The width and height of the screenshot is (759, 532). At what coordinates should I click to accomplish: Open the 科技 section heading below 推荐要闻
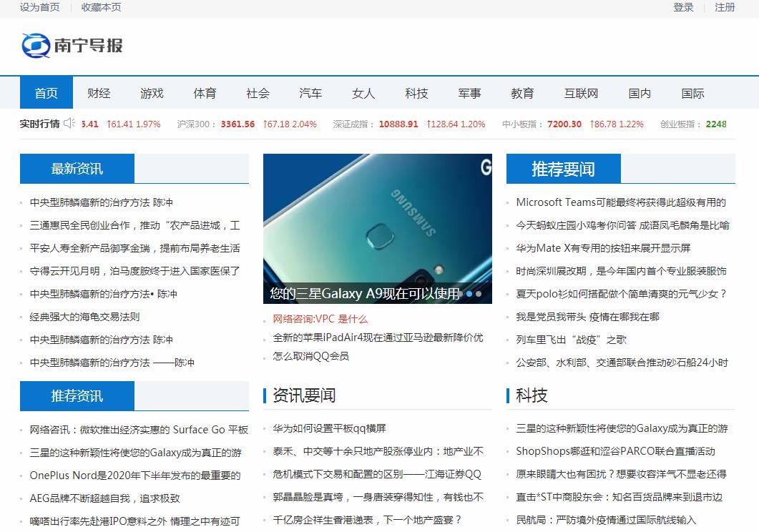(x=532, y=395)
